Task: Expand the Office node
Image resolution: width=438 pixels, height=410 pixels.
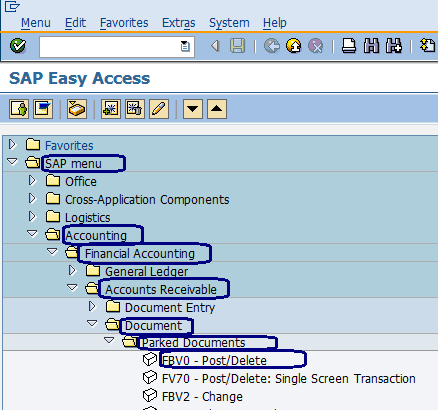Action: (32, 180)
